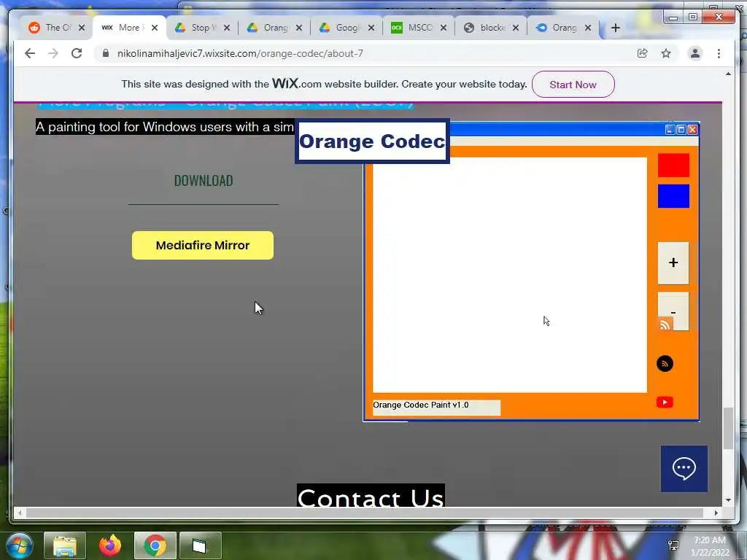Select the blue color swatch
Viewport: 747px width, 560px height.
(x=673, y=196)
